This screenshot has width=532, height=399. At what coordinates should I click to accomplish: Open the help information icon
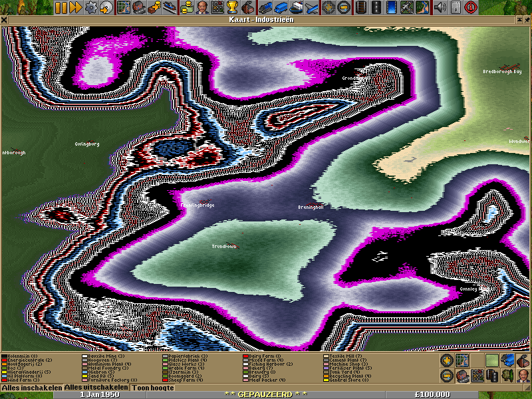click(471, 7)
